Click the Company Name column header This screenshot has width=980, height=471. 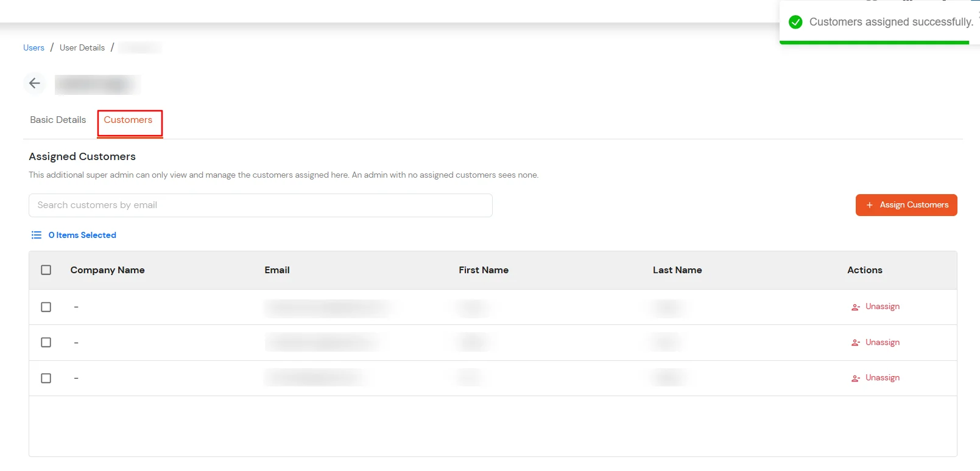pos(107,270)
